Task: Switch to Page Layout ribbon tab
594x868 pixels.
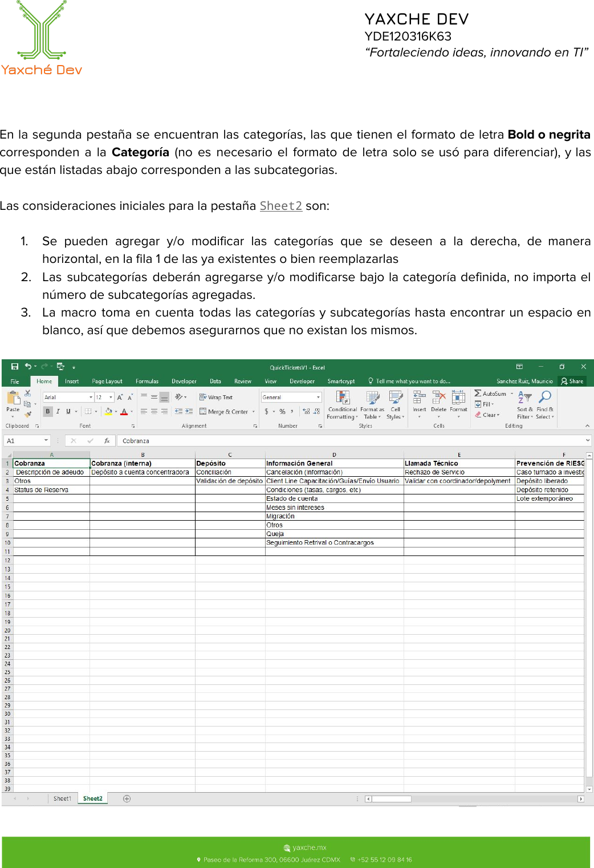Action: 107,381
